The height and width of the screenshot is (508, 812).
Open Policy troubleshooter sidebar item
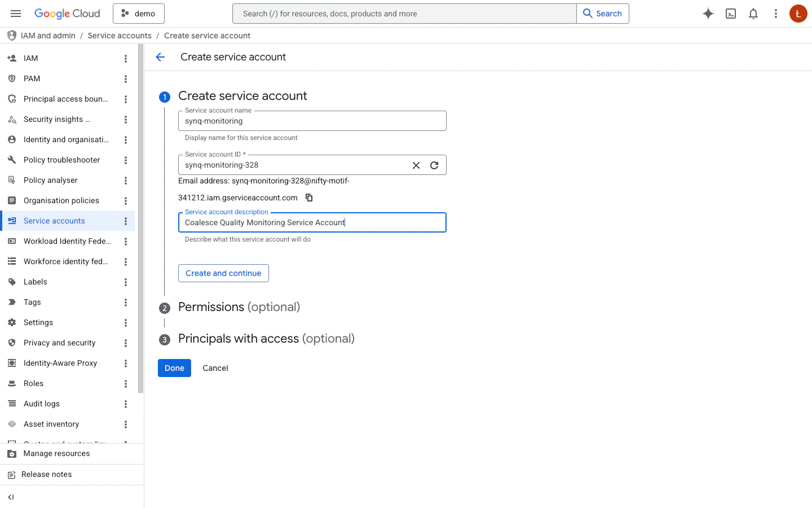[68, 160]
